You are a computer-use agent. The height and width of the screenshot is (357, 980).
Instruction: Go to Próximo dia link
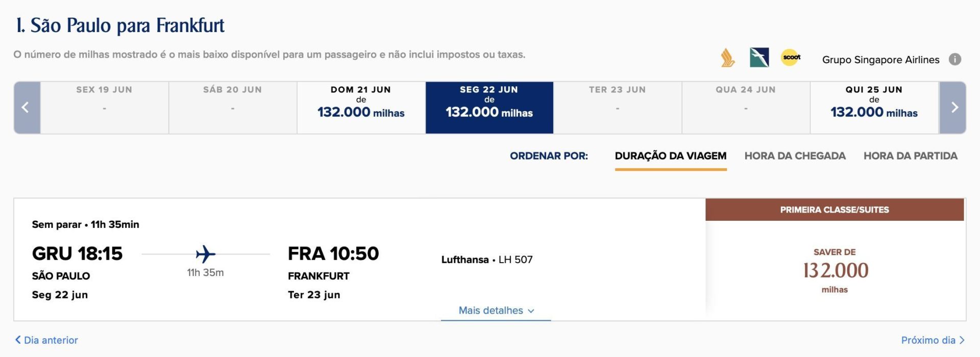point(933,340)
